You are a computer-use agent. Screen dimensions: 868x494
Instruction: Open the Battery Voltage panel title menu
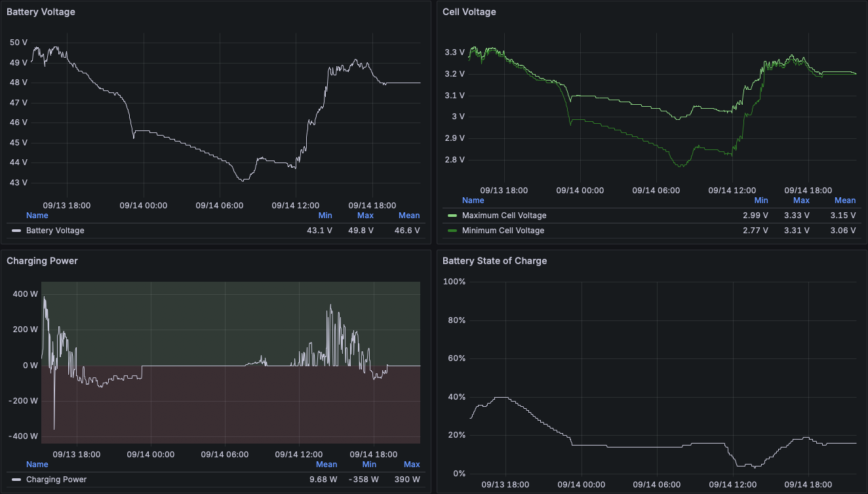click(41, 12)
